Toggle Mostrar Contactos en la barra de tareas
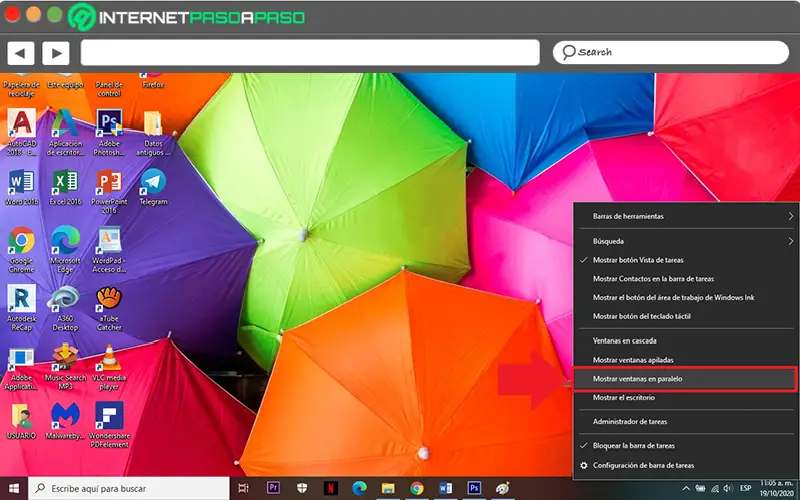The image size is (800, 500). pyautogui.click(x=684, y=279)
